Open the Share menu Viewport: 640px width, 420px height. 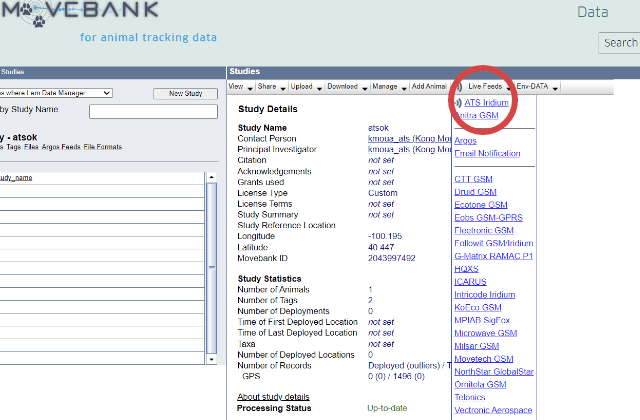coord(267,87)
